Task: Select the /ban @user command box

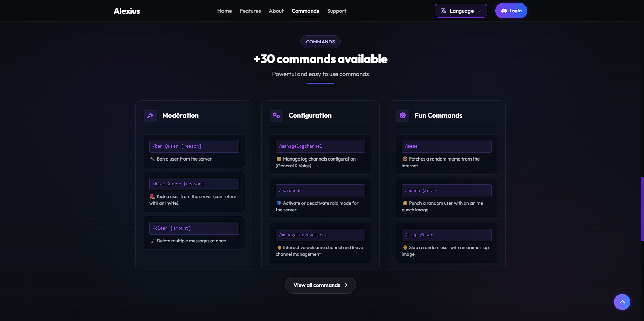Action: pyautogui.click(x=194, y=146)
